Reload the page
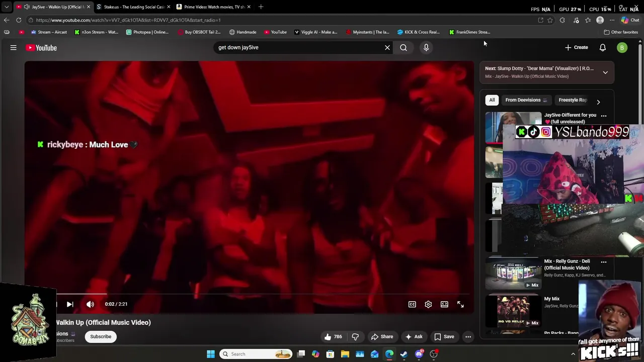This screenshot has height=362, width=644. pyautogui.click(x=19, y=20)
